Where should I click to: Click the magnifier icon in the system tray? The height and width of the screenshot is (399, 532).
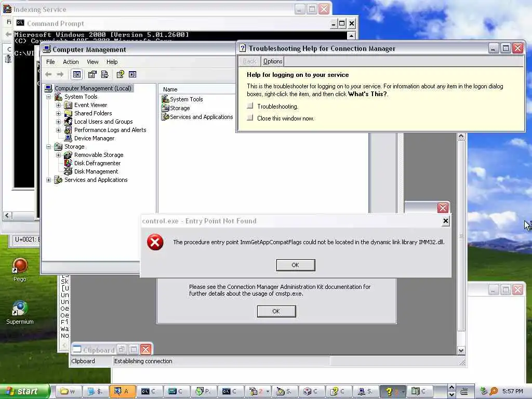click(x=494, y=391)
